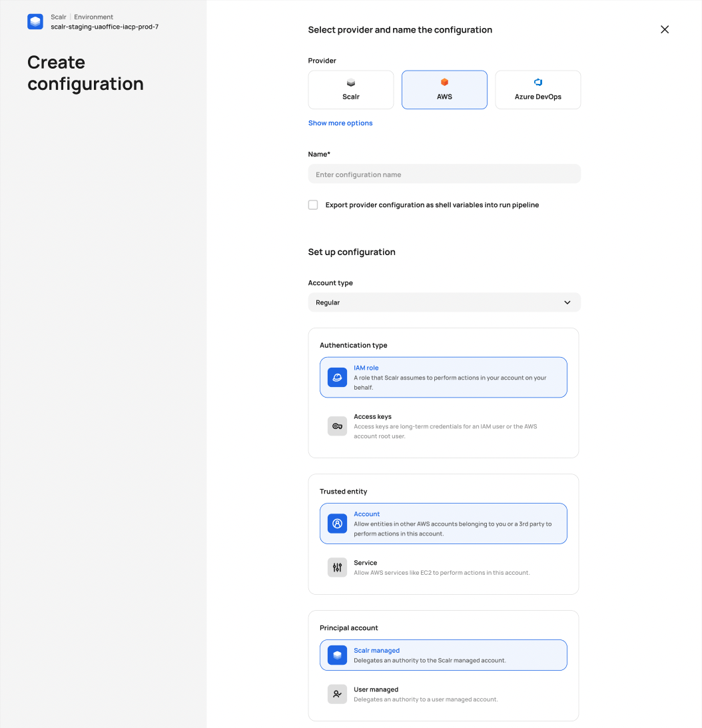Open the Account type dropdown
Image resolution: width=702 pixels, height=728 pixels.
444,302
